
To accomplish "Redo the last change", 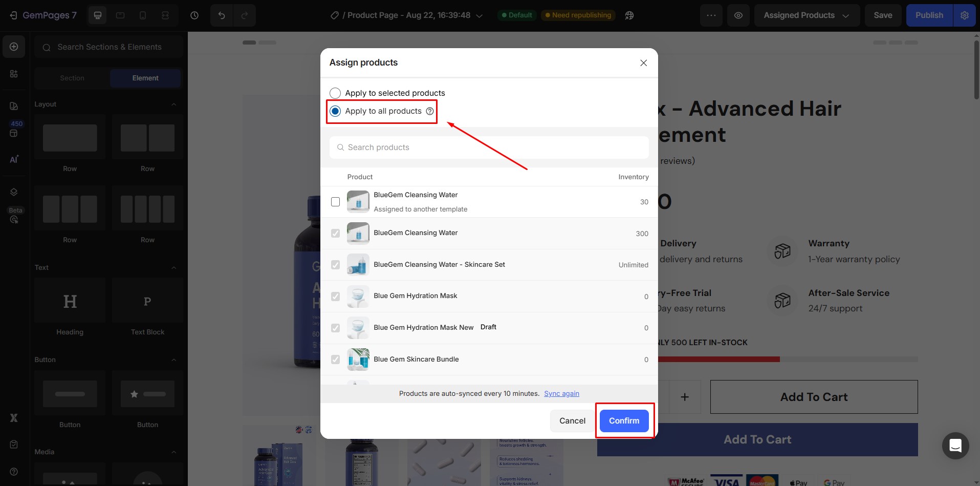I will tap(245, 15).
